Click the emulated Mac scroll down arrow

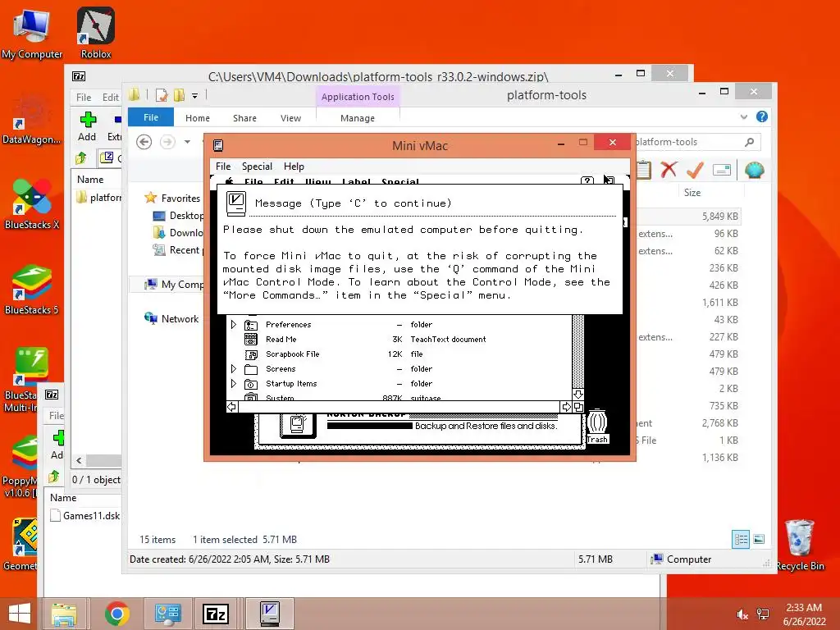578,395
